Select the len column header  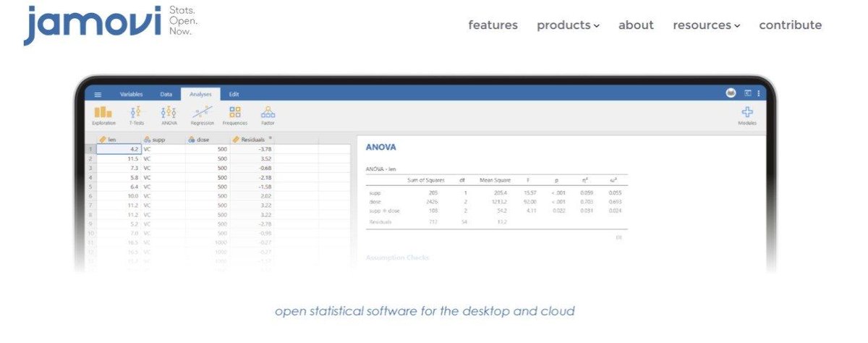(119, 139)
